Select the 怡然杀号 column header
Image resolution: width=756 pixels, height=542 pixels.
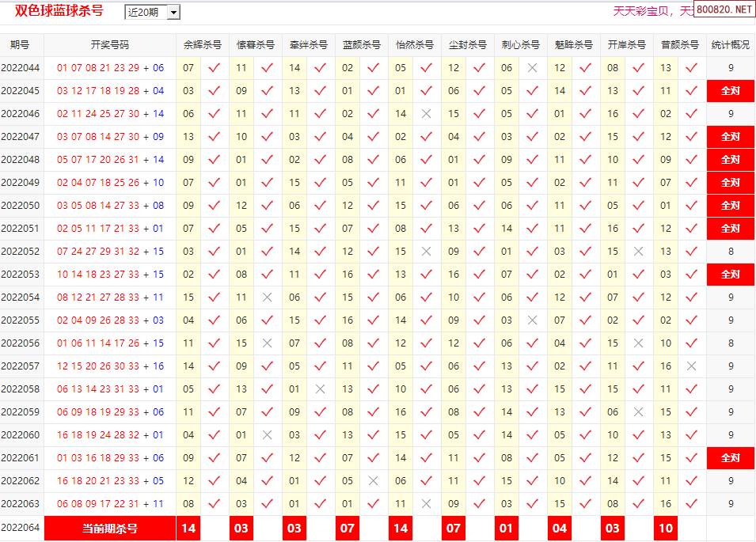415,45
